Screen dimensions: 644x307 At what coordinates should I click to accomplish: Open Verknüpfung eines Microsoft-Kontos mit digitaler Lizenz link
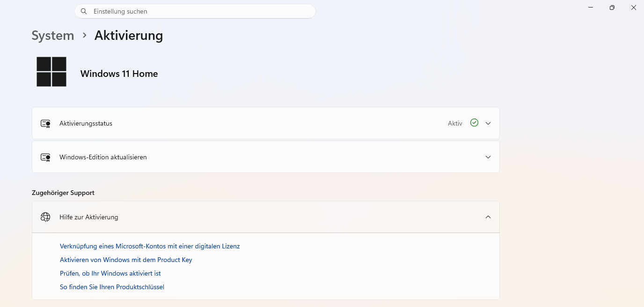coord(150,246)
